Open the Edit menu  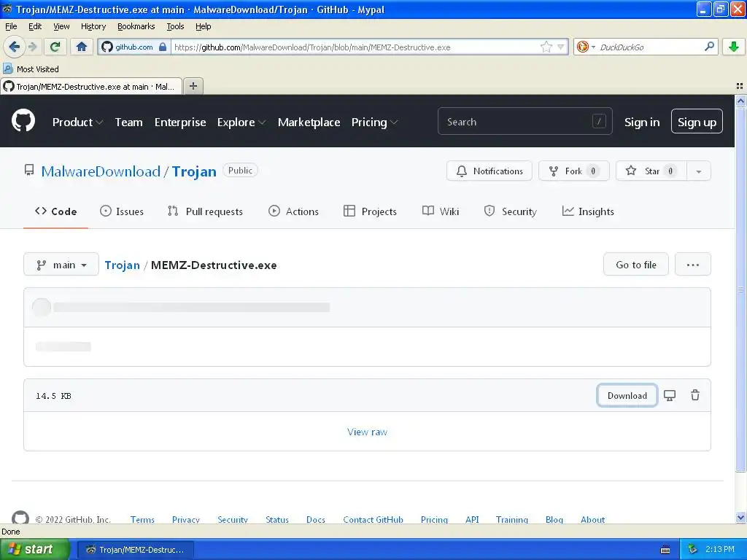tap(35, 26)
